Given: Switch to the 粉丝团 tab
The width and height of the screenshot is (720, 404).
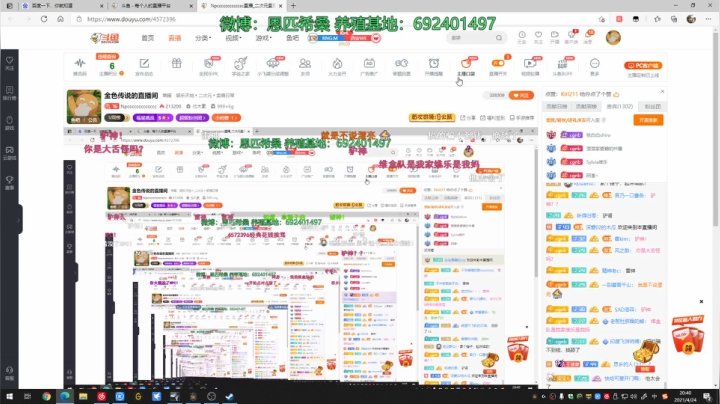Looking at the screenshot, I should pyautogui.click(x=652, y=107).
